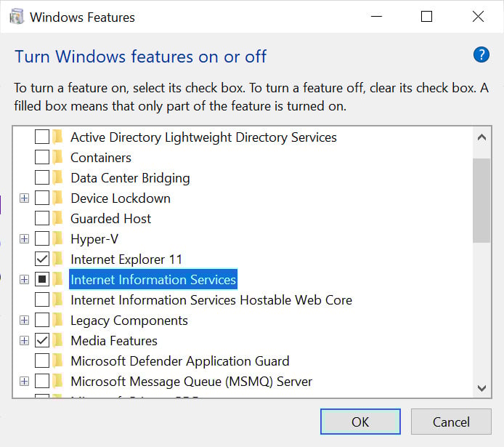Select Internet Information Services Hostable Web Core label

pos(211,300)
